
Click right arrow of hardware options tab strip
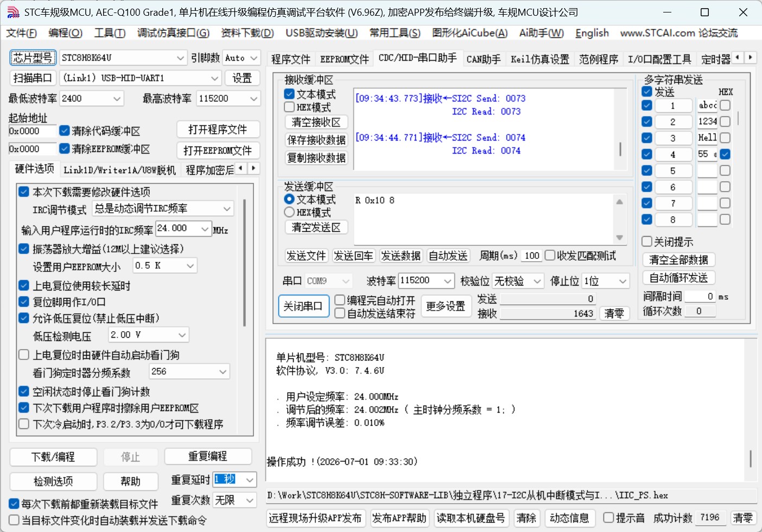(x=253, y=168)
